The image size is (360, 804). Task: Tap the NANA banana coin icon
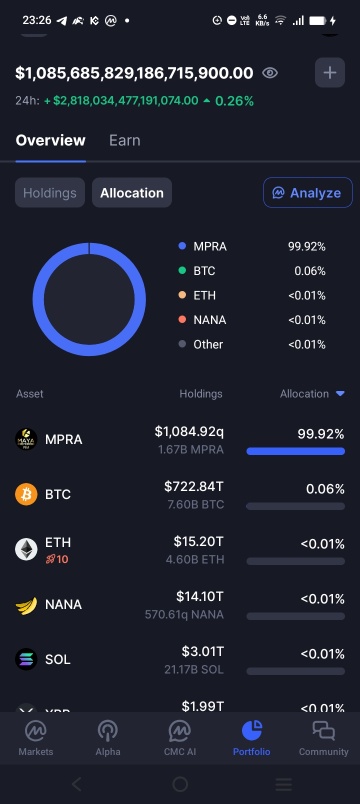tap(26, 605)
